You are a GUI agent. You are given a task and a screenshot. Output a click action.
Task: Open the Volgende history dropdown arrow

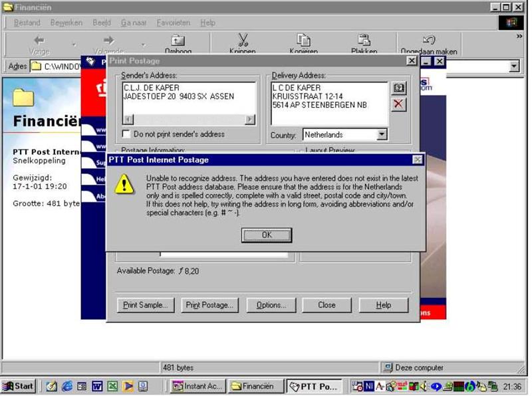[144, 45]
